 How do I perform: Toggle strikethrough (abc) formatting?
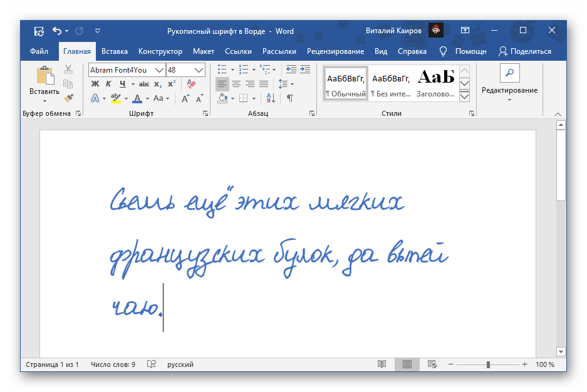point(144,84)
